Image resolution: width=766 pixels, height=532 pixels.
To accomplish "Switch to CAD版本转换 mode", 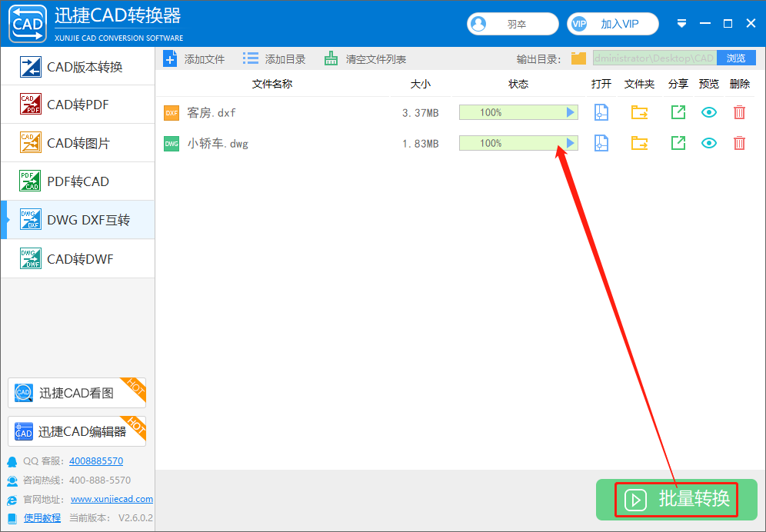I will tap(78, 66).
